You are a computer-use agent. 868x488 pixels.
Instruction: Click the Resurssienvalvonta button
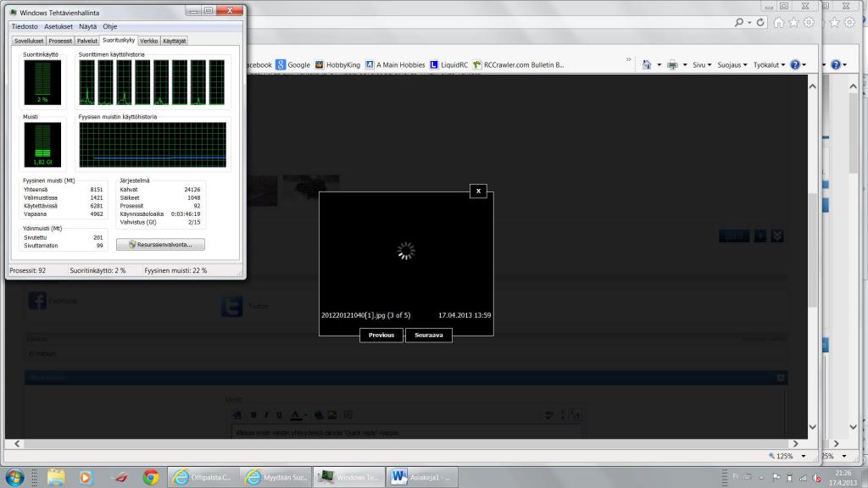[160, 244]
